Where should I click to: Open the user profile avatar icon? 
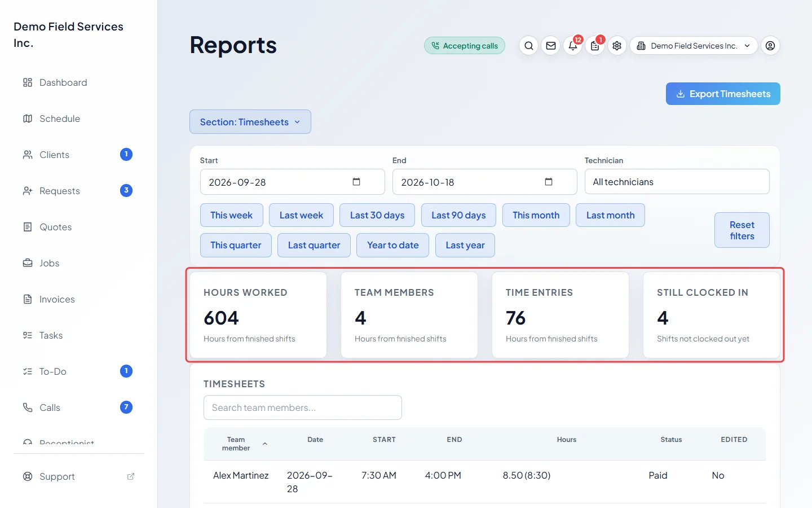click(x=770, y=46)
